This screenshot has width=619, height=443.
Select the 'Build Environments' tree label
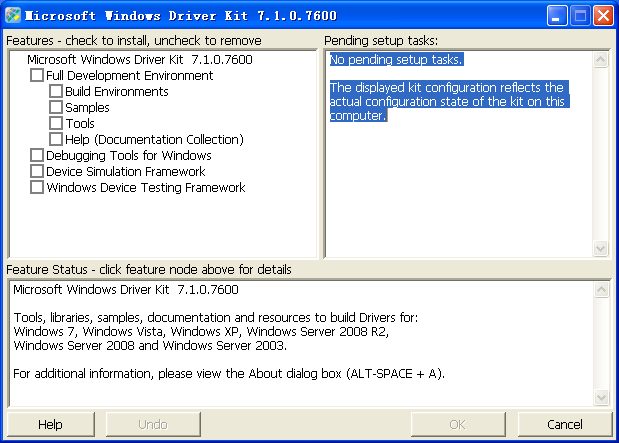pyautogui.click(x=117, y=91)
